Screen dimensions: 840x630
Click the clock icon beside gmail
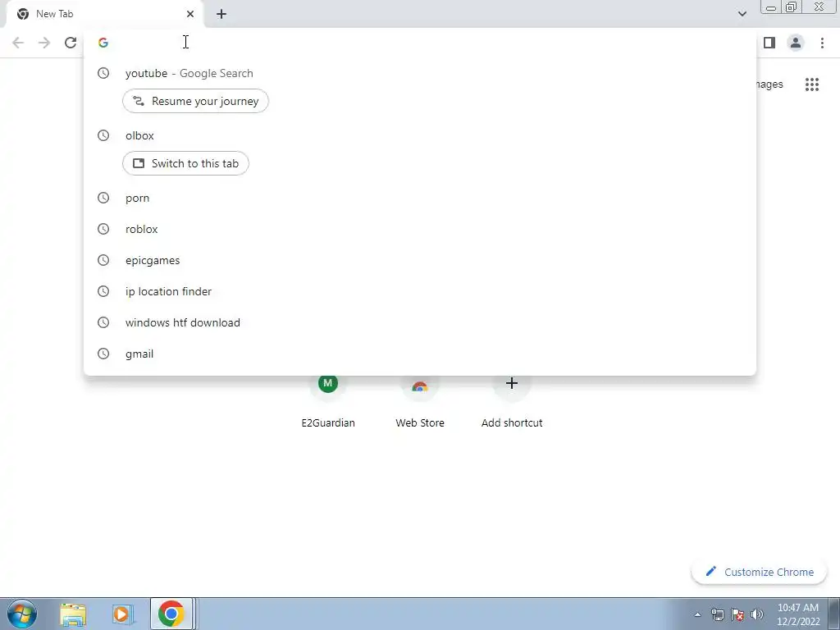[103, 354]
